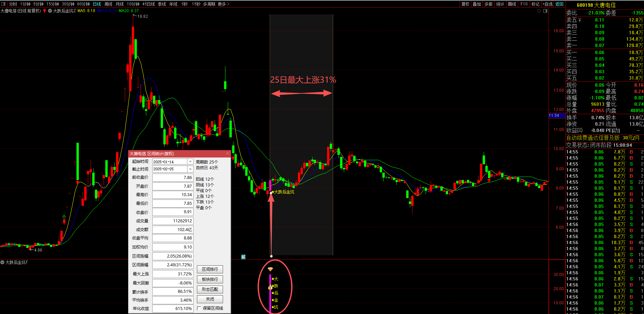Close the 区间统计 dialog with X

point(227,153)
